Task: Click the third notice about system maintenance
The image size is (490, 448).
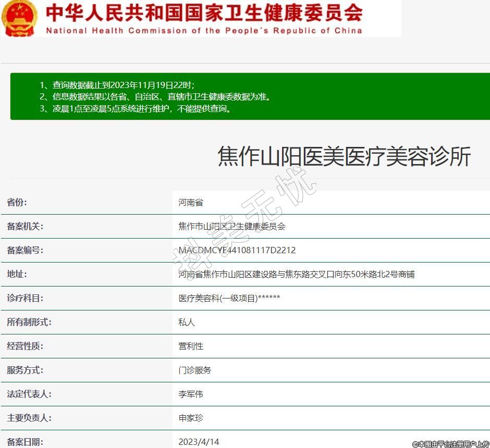Action: pos(136,109)
